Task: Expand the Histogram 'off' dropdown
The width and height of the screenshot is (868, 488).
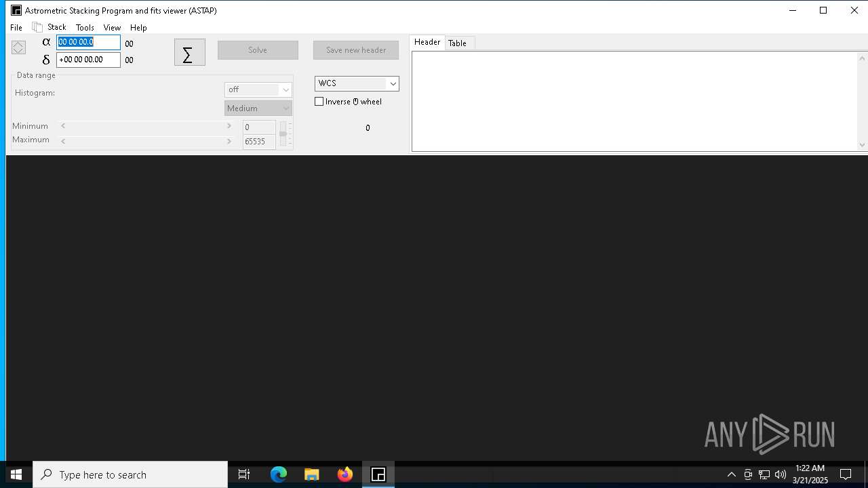Action: tap(285, 89)
